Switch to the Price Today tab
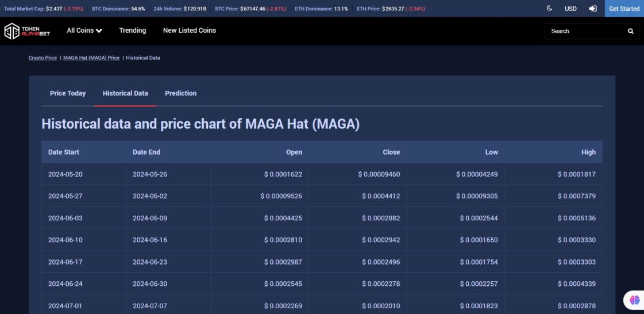 (x=68, y=93)
